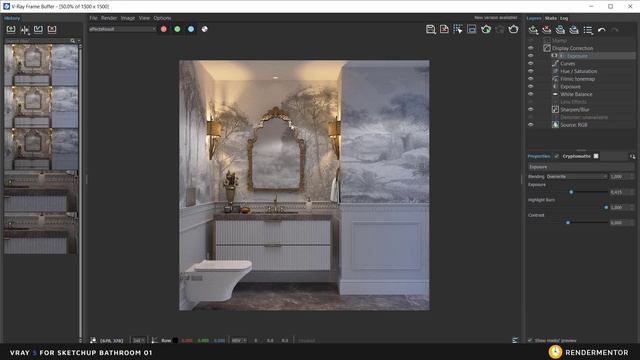Toggle the blue channel button
The width and height of the screenshot is (640, 360).
pyautogui.click(x=191, y=29)
